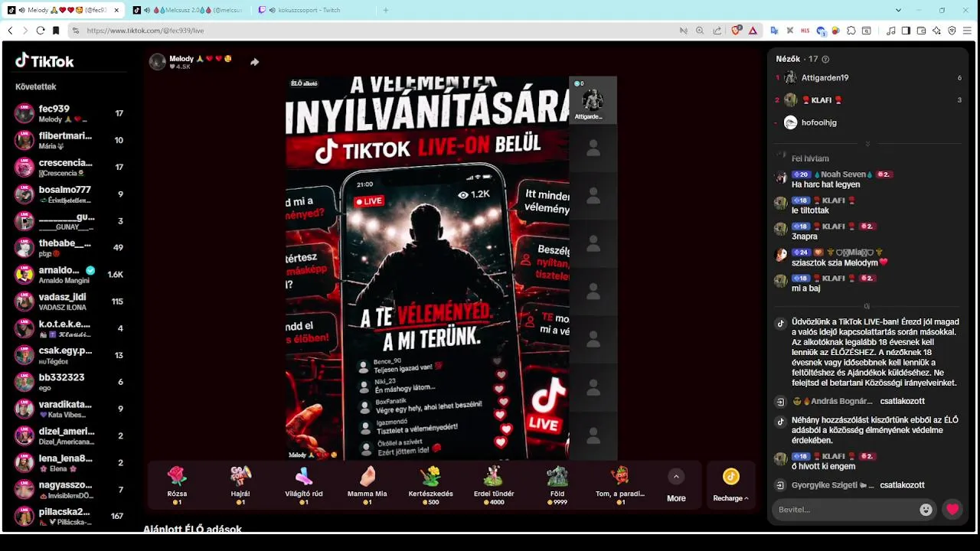Send the Föld gift
This screenshot has width=980, height=551.
click(557, 485)
